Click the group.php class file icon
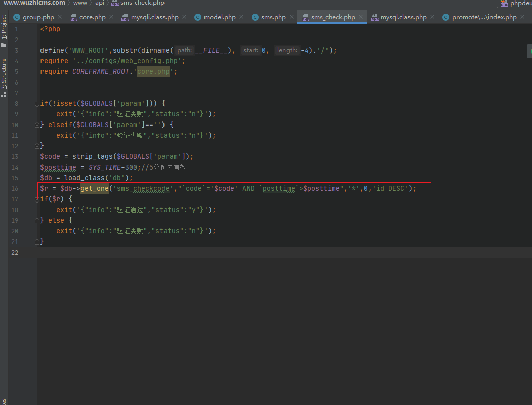 click(17, 17)
